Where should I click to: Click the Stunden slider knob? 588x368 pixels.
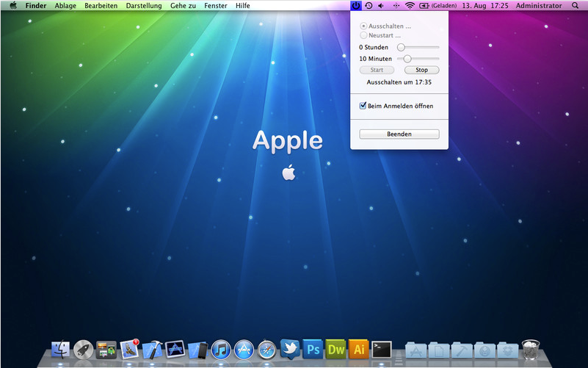401,47
